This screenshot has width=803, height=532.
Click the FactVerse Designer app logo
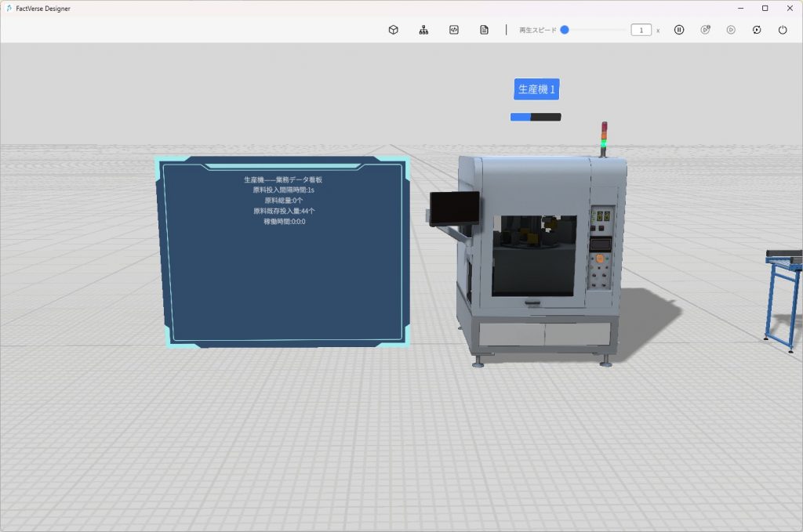9,8
